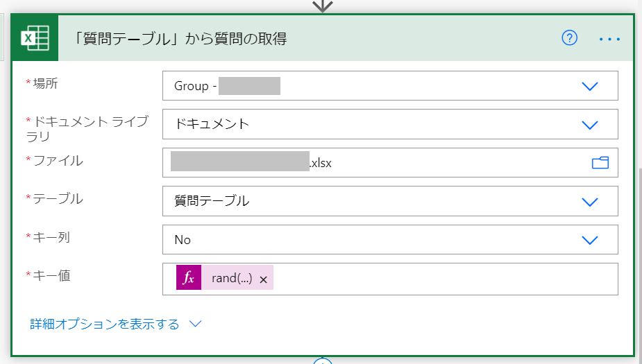Open the テーブル dropdown arrow

589,202
